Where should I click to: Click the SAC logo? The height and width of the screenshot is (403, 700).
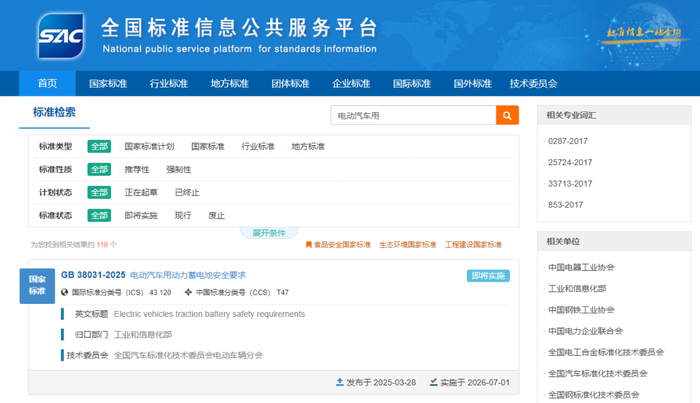pyautogui.click(x=61, y=36)
